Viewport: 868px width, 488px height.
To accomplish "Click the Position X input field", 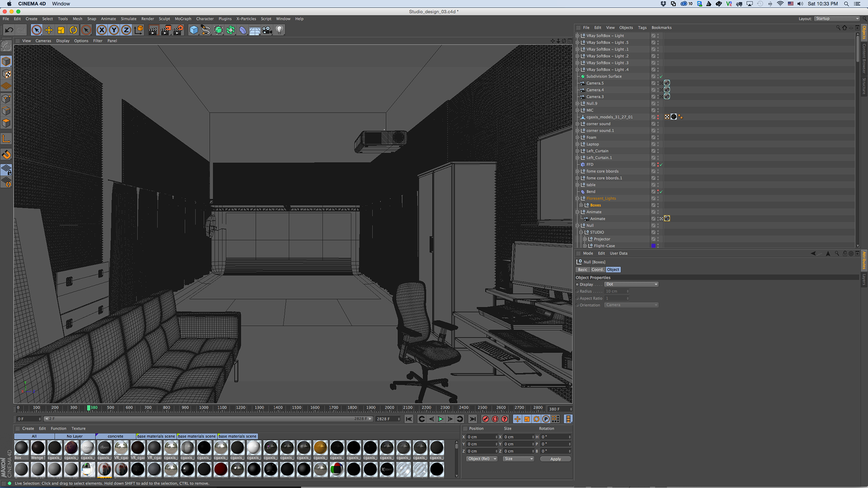I will 482,437.
